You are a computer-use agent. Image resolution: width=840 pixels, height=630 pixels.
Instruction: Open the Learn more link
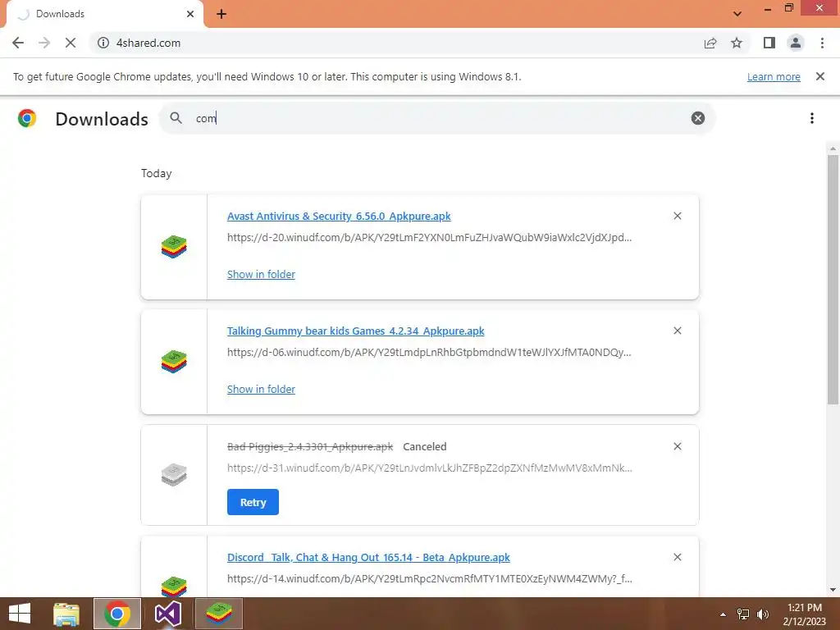(x=774, y=76)
